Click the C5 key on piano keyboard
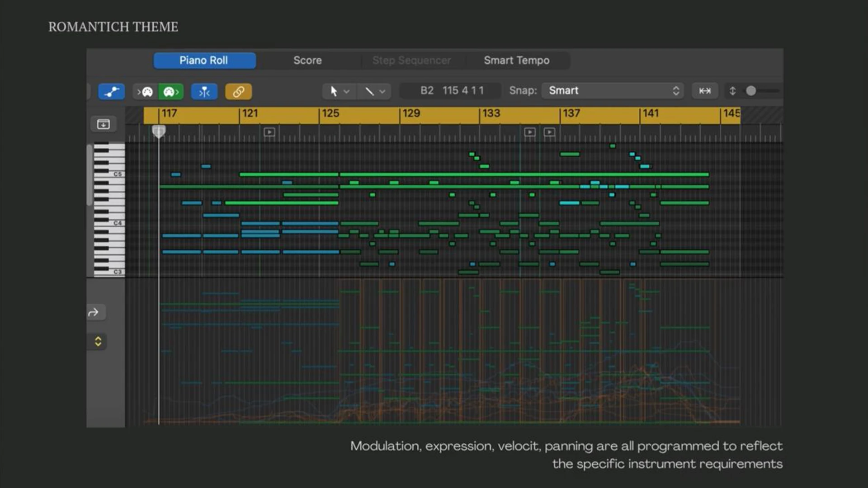The width and height of the screenshot is (868, 488). pos(109,174)
